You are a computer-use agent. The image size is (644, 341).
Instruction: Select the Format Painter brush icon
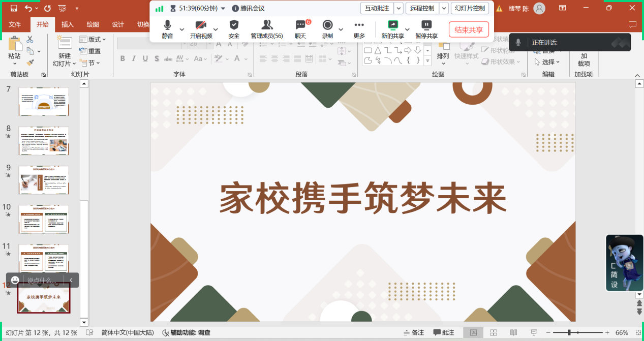[x=30, y=63]
